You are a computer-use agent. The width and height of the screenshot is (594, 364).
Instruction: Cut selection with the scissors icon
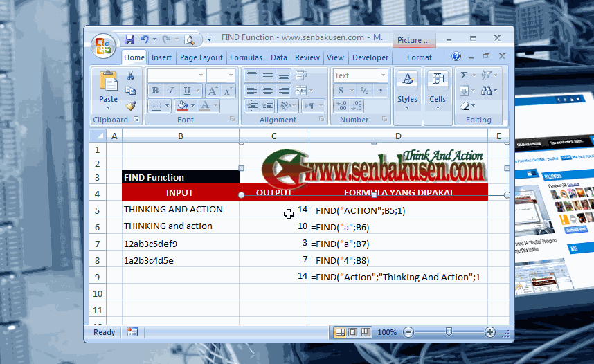[x=130, y=75]
